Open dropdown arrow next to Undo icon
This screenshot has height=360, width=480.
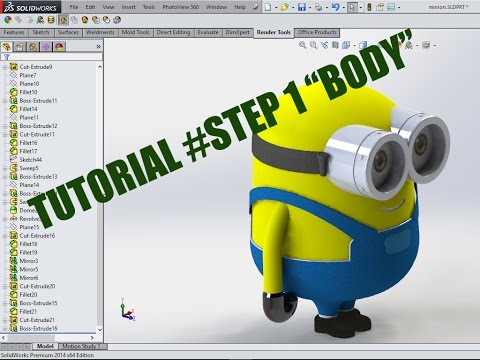343,7
